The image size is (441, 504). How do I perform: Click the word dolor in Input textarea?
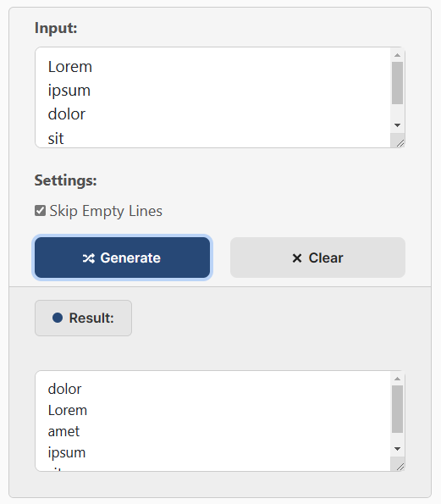click(x=67, y=114)
